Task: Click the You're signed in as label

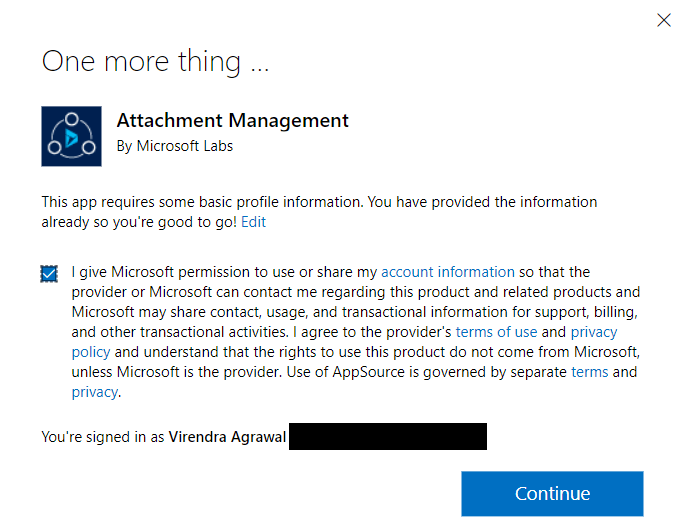Action: tap(103, 437)
